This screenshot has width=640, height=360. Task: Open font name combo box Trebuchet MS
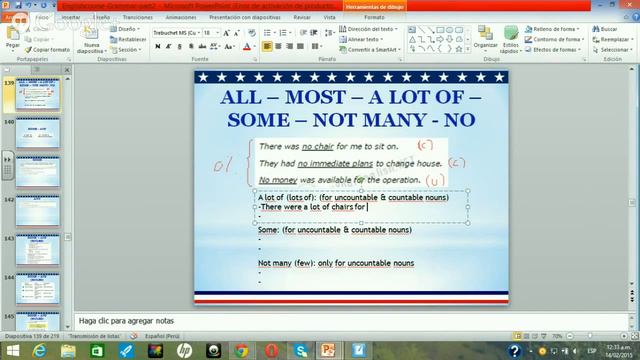click(176, 33)
